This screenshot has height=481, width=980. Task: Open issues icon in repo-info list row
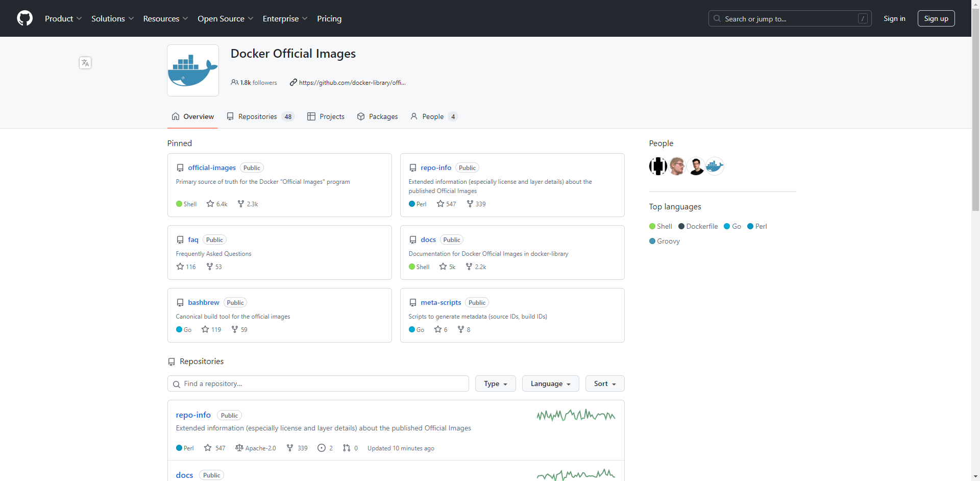pos(322,448)
